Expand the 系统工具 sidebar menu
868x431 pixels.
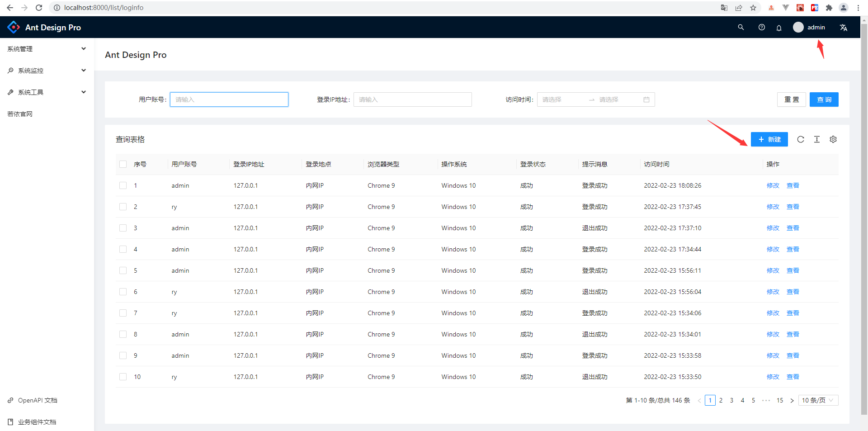[47, 92]
